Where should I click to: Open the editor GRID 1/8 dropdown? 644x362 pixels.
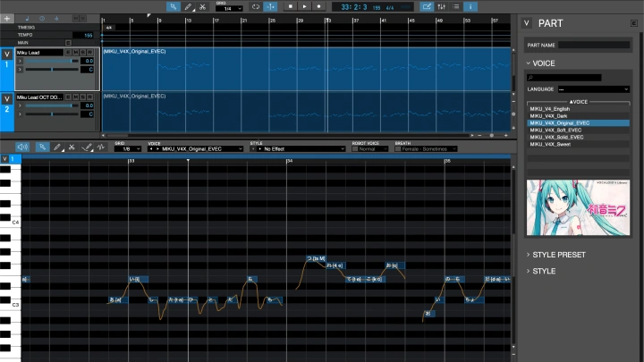(x=128, y=149)
